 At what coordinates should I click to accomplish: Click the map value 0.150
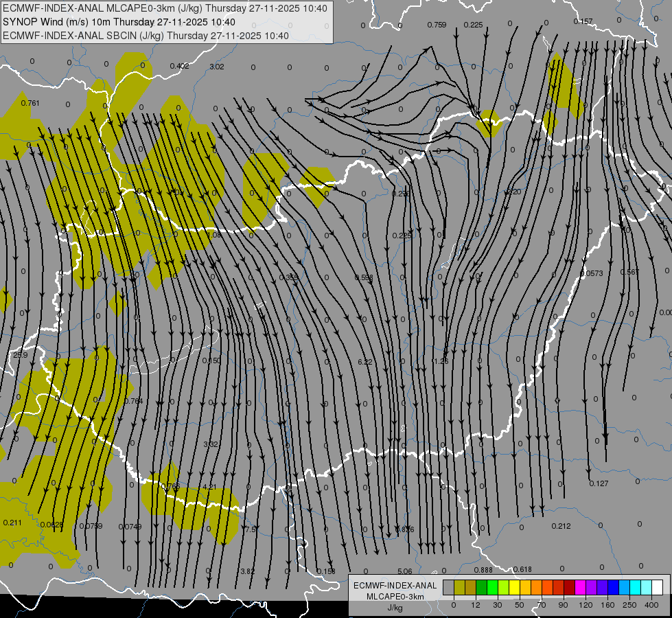pos(211,360)
